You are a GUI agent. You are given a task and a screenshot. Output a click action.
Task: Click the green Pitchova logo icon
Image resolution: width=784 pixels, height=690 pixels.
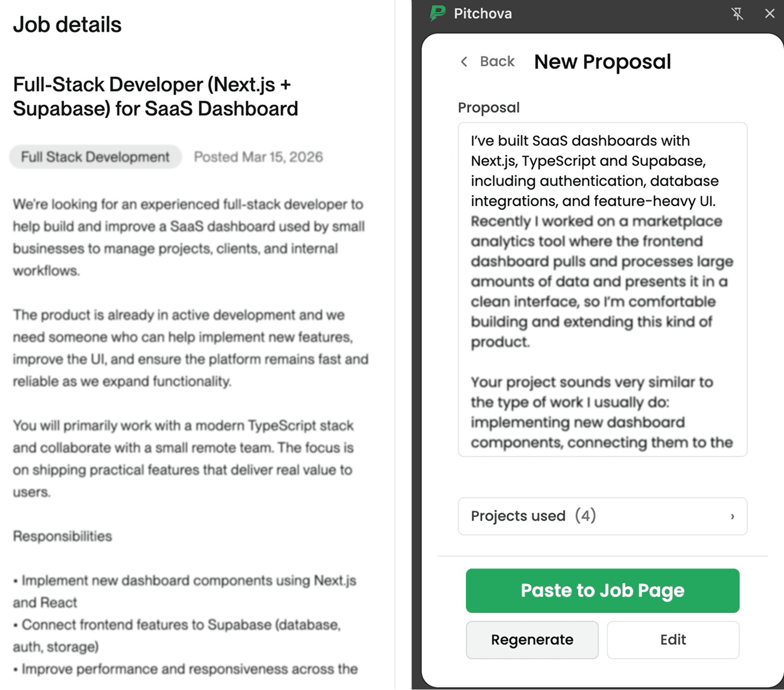point(435,14)
